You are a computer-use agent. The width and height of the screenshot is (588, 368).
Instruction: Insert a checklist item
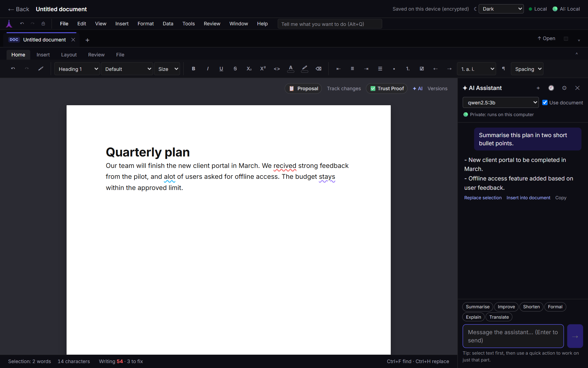pos(422,69)
